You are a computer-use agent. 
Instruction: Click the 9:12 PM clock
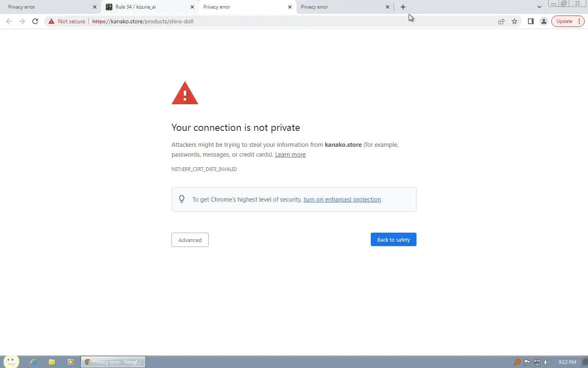coord(567,362)
